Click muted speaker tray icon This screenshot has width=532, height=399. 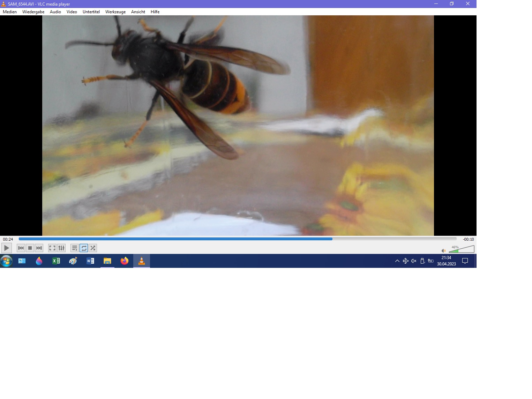tap(414, 261)
